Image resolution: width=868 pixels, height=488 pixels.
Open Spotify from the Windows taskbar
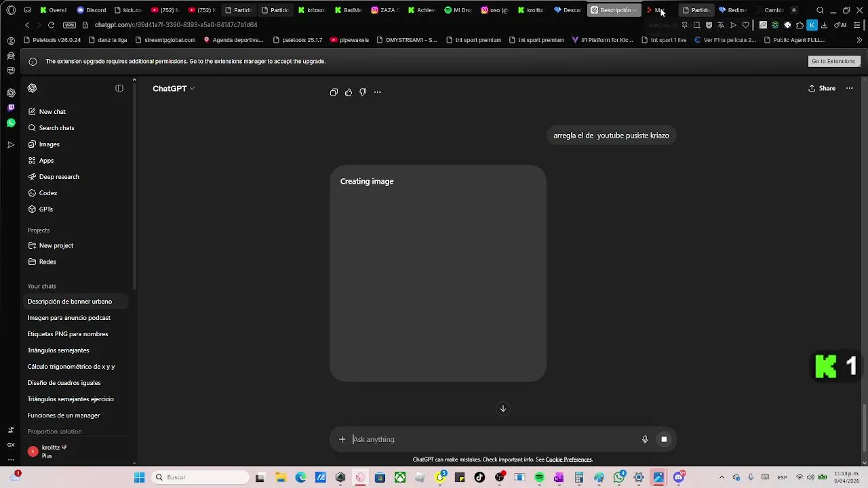(x=539, y=477)
